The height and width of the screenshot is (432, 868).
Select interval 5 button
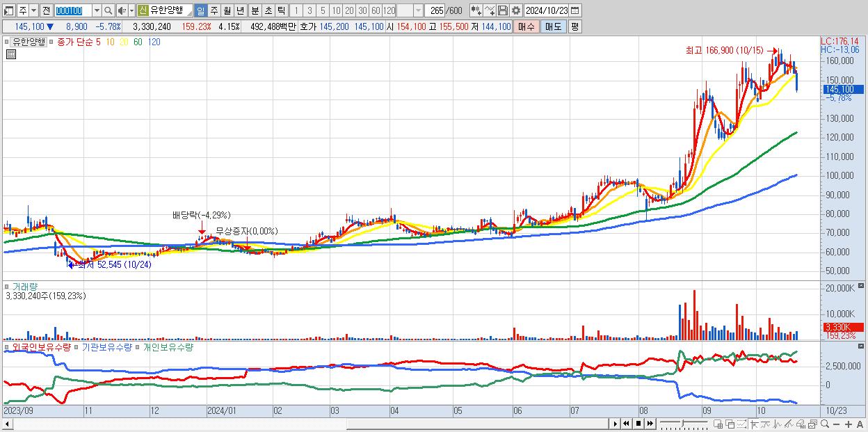click(323, 10)
